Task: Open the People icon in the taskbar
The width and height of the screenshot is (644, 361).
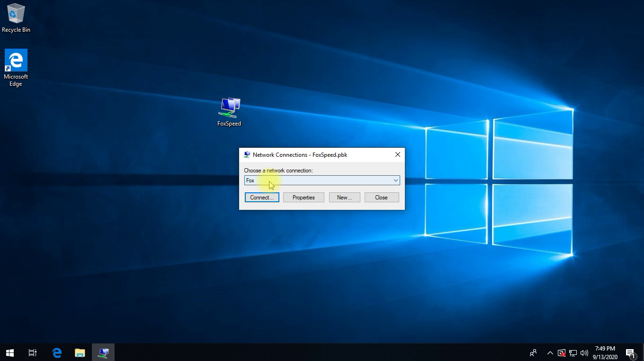Action: [x=533, y=352]
